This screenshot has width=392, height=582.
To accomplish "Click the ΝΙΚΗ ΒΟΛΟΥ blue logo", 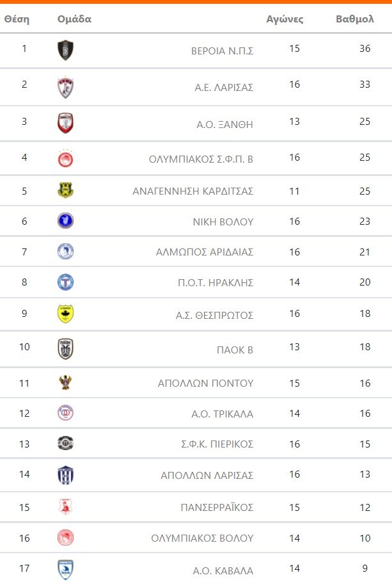I will click(65, 221).
